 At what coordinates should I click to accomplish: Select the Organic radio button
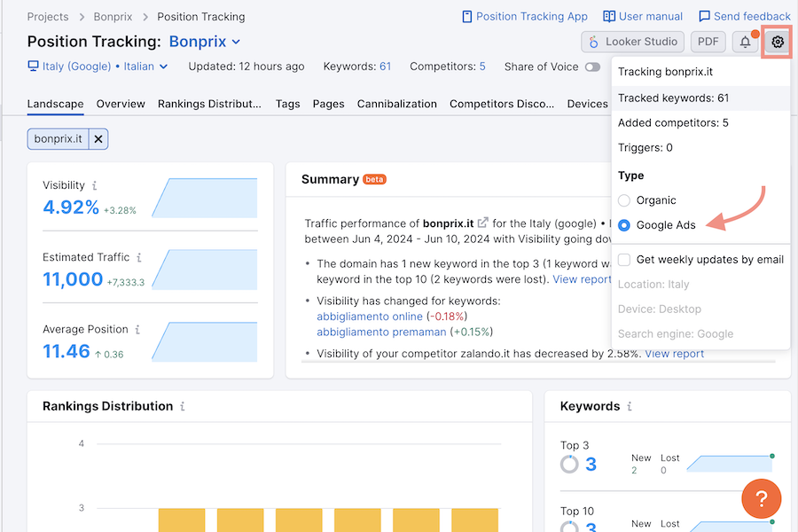pyautogui.click(x=624, y=200)
